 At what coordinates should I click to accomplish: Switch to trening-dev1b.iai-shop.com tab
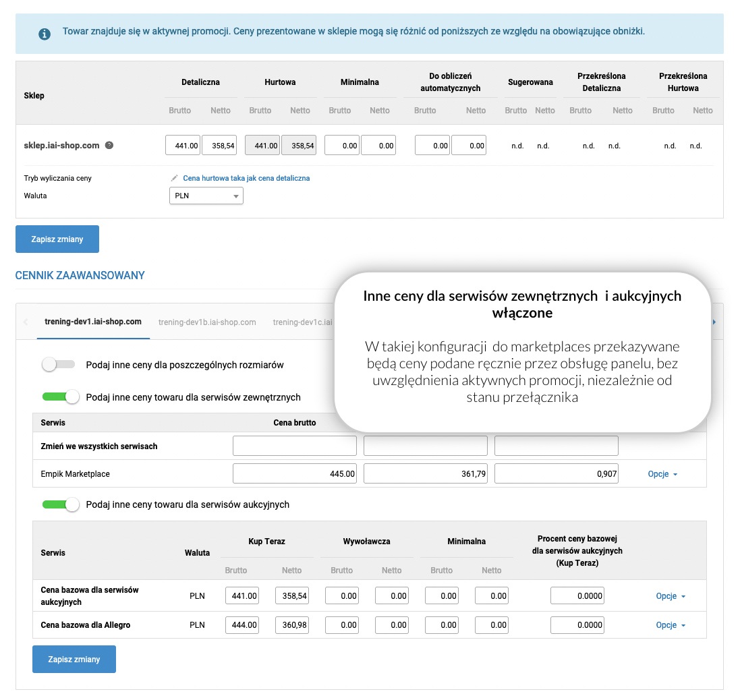click(207, 322)
